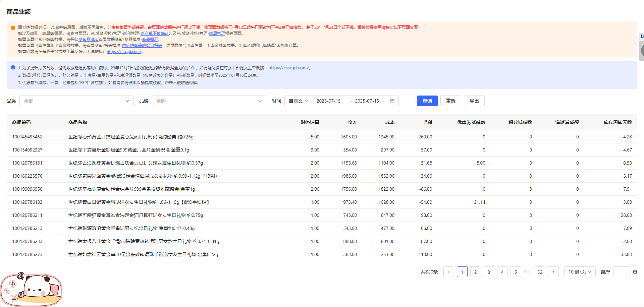Viewport: 644px width, 307px height.
Task: Open the 品类 category dropdown
Action: (x=76, y=101)
